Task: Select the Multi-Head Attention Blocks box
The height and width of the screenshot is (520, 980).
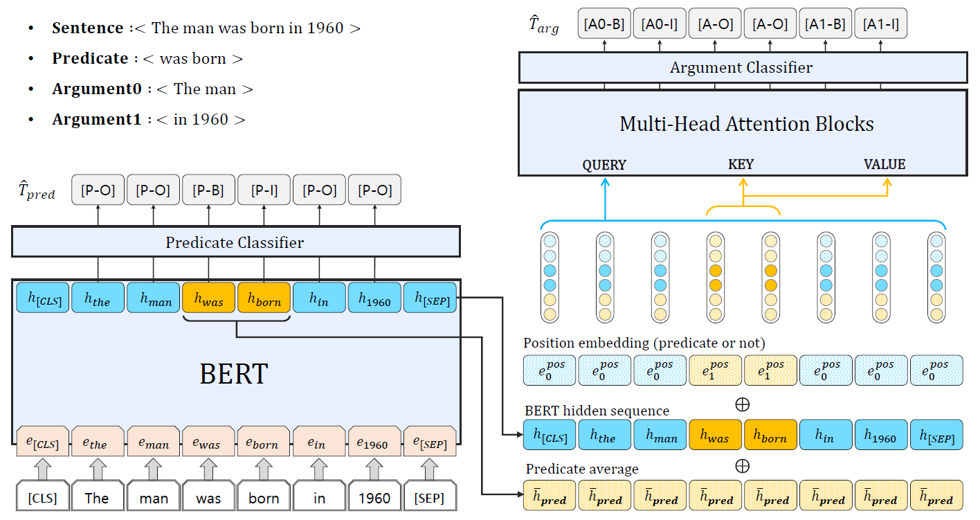Action: click(x=742, y=132)
